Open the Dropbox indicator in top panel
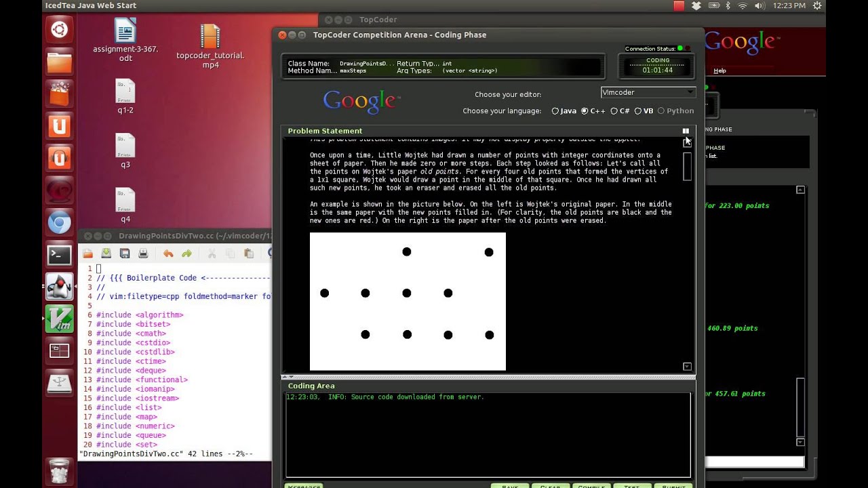The width and height of the screenshot is (868, 488). click(696, 5)
